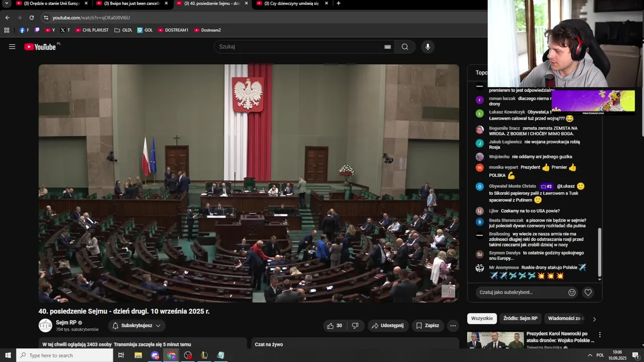Viewport: 644px width, 362px height.
Task: Open the tab search dropdown arrow
Action: pos(7,4)
